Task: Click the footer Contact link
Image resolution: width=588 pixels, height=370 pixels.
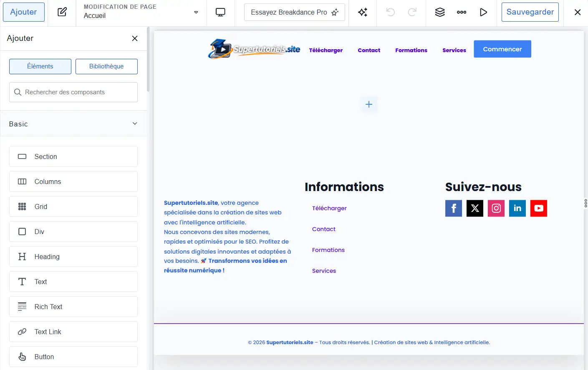Action: coord(324,229)
